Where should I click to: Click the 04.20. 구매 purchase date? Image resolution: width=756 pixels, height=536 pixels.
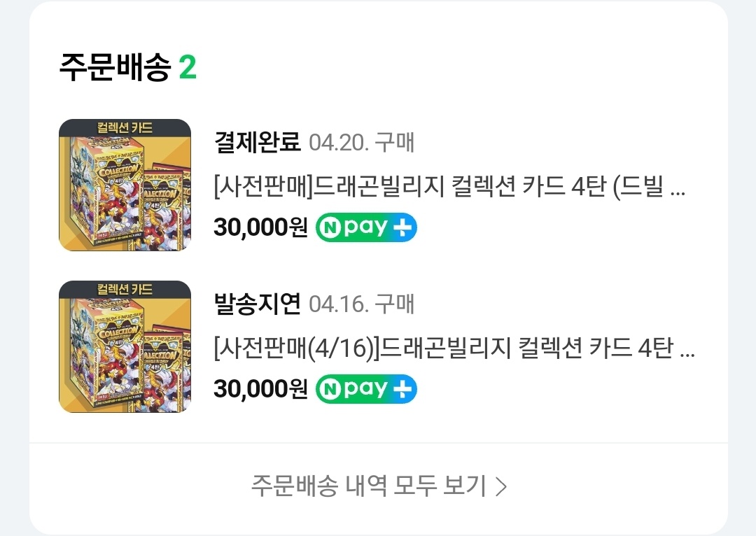coord(361,143)
